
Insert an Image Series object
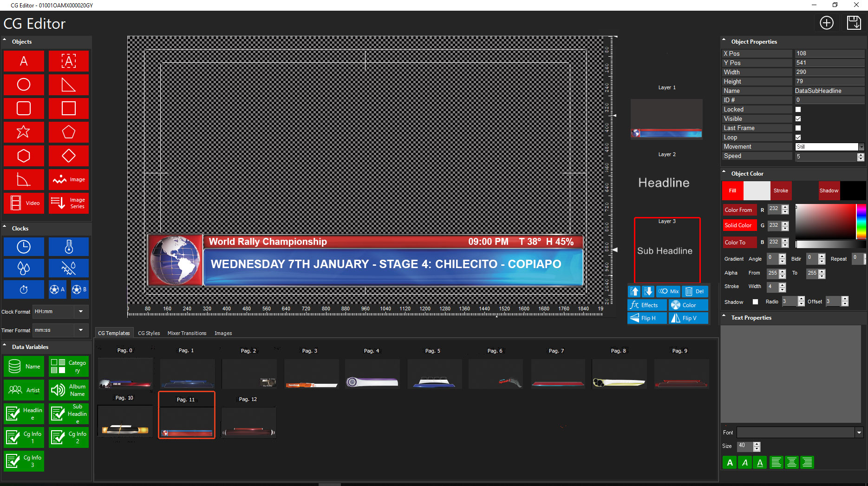[x=69, y=203]
